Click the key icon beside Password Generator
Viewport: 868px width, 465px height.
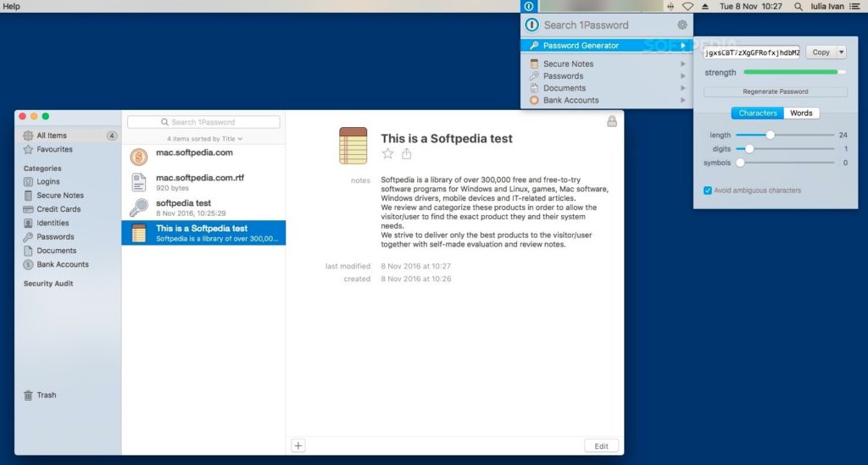tap(534, 46)
